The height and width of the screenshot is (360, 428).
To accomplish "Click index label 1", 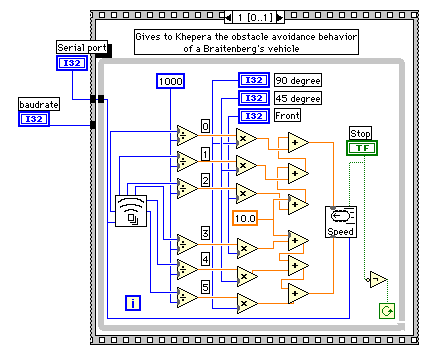I will coord(205,154).
